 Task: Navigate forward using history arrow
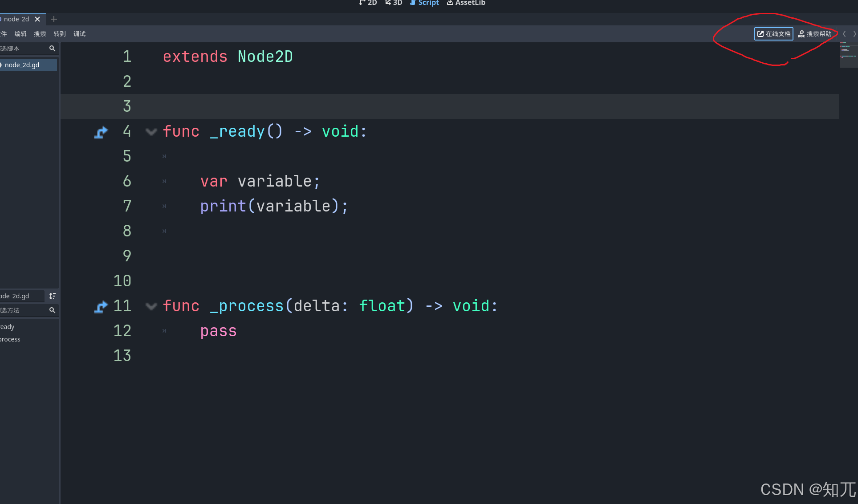coord(854,33)
